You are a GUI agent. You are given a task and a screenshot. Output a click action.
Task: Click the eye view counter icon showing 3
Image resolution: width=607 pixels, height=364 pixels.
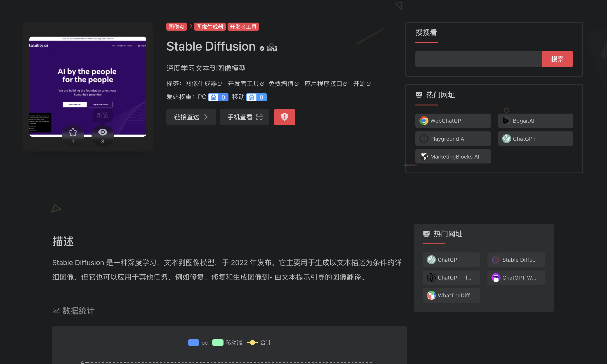coord(103,132)
